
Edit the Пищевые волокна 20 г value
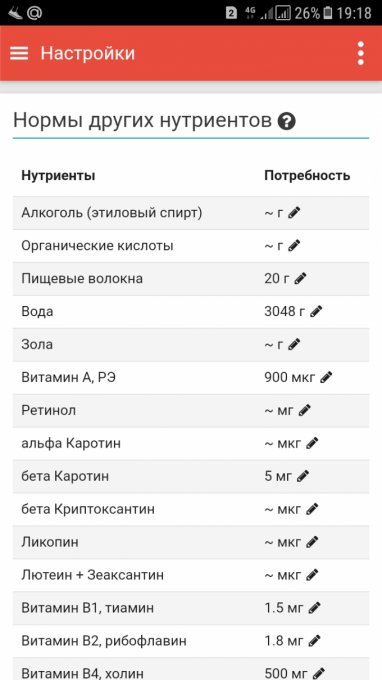coord(300,278)
